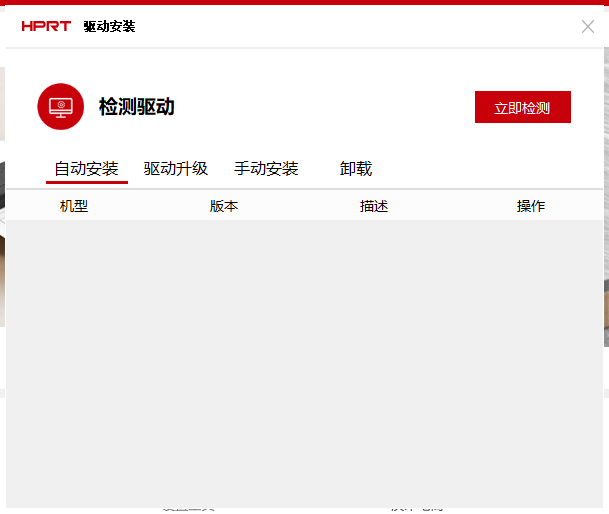
Task: Open the 驱动升级 tab
Action: (176, 169)
